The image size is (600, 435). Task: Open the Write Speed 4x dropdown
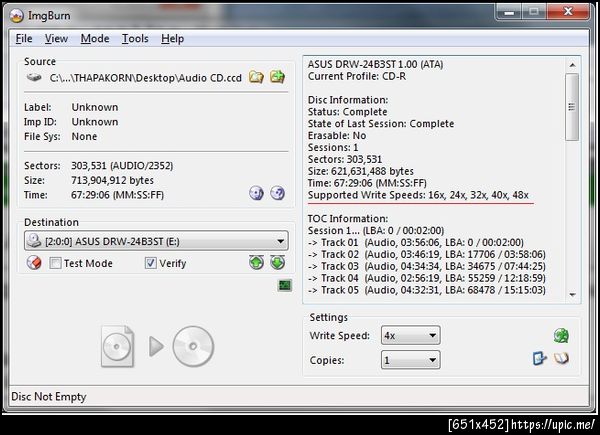coord(411,336)
